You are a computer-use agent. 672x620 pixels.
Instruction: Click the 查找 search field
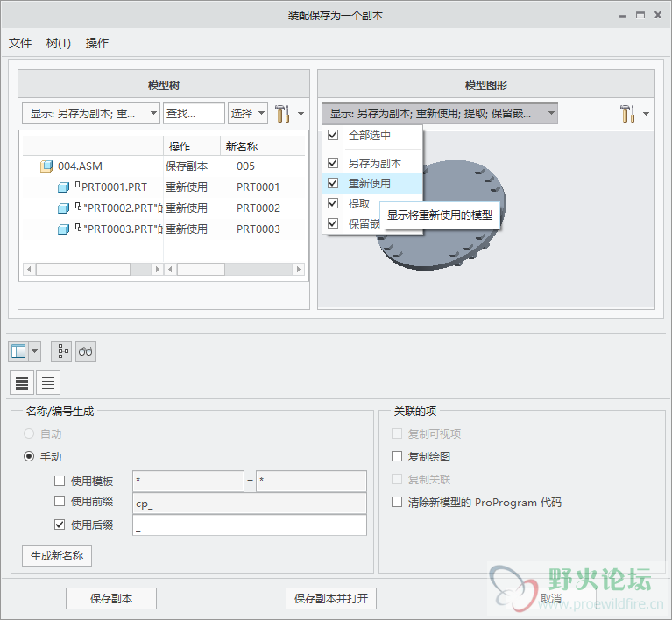[x=194, y=114]
